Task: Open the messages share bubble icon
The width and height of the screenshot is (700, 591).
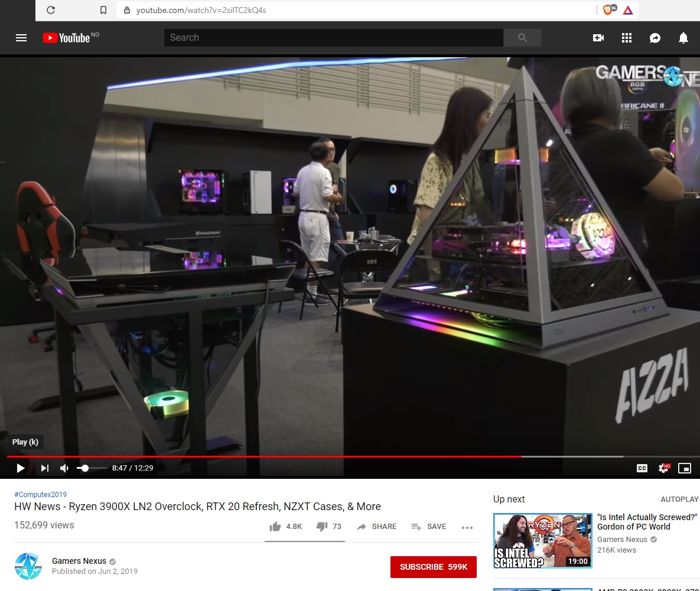Action: click(655, 38)
